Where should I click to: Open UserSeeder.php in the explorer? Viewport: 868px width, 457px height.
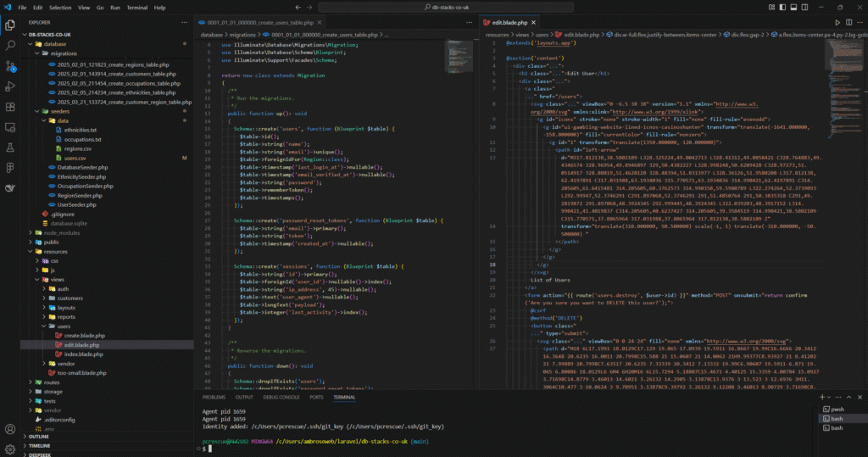(76, 204)
